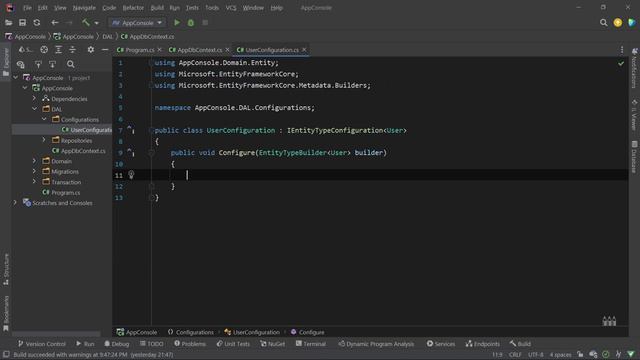This screenshot has height=360, width=640.
Task: Click the Debug bug icon
Action: [191, 23]
